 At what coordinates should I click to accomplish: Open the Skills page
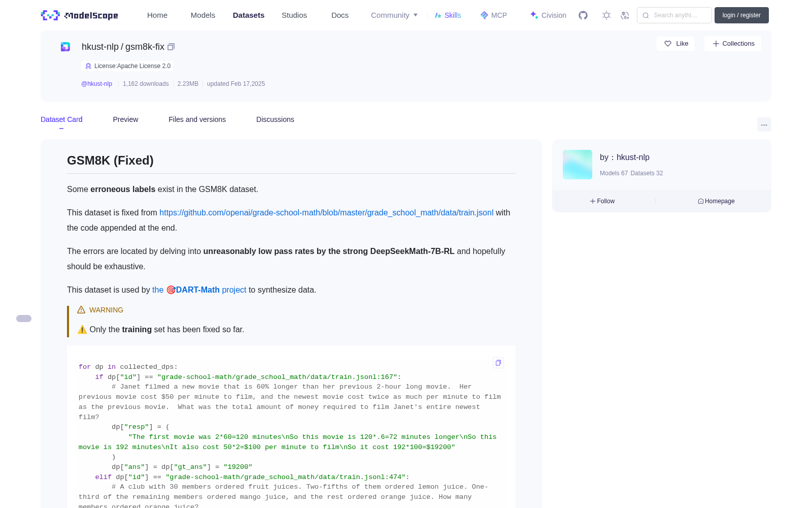pyautogui.click(x=448, y=15)
